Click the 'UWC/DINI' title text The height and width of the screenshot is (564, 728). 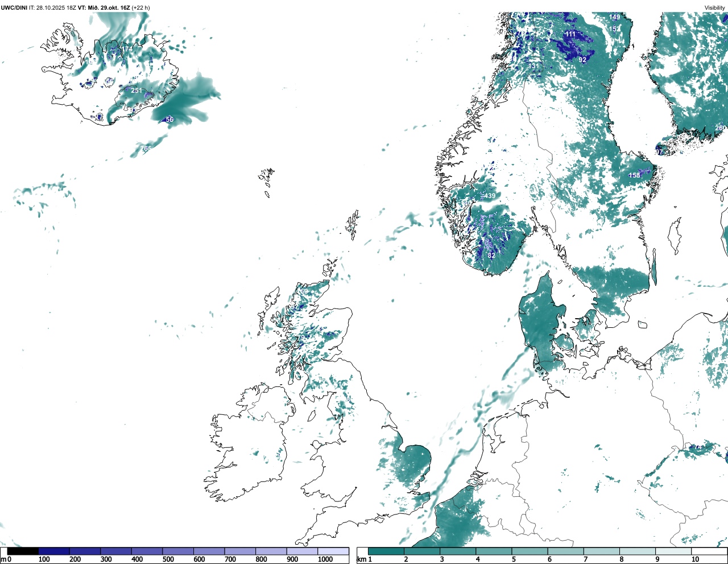click(14, 8)
